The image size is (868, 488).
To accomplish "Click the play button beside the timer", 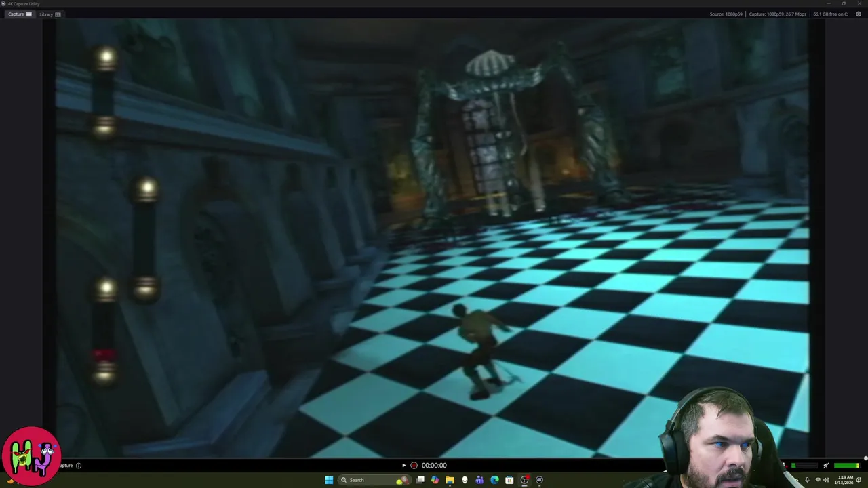I will click(403, 466).
